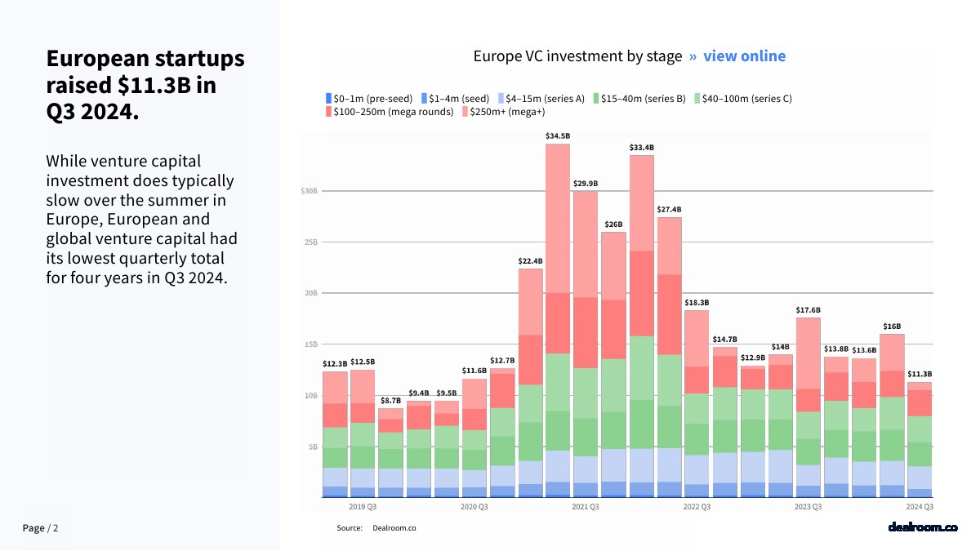Click the 'Page / 2' page indicator
This screenshot has width=980, height=551.
40,528
